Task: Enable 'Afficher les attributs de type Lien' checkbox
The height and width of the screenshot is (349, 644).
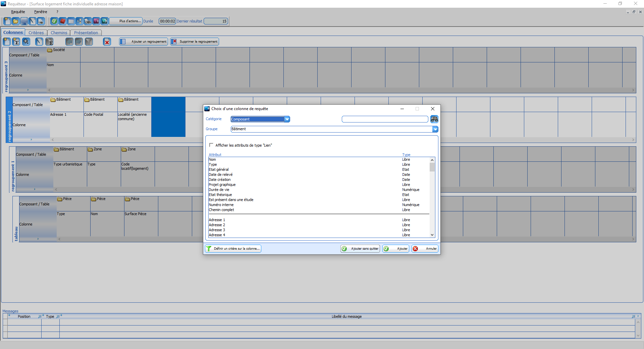Action: [x=211, y=145]
